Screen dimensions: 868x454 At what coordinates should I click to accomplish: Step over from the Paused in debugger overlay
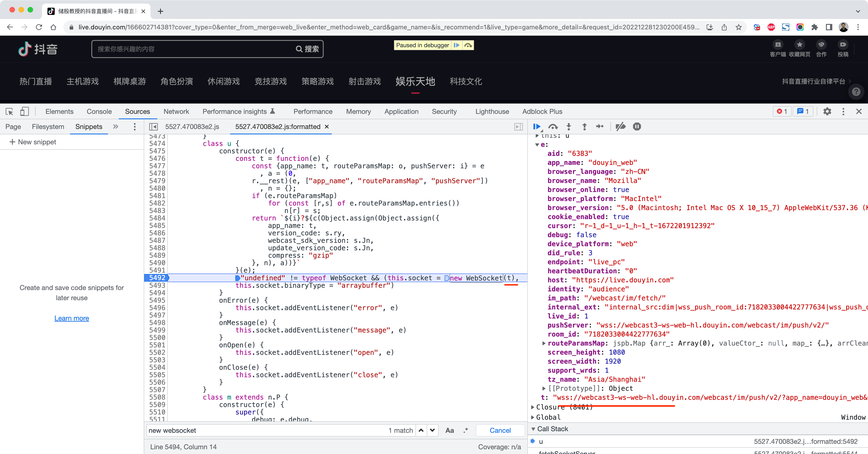click(468, 45)
